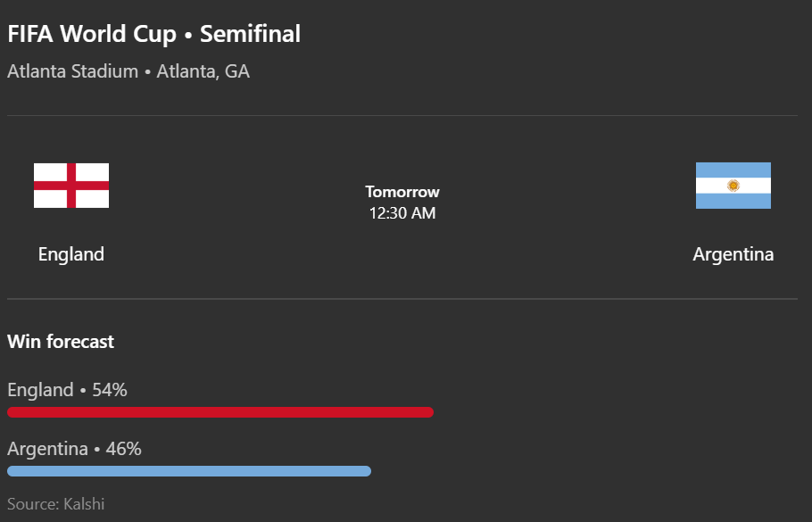
Task: Click the 12:30 AM kickoff time
Action: (x=402, y=213)
